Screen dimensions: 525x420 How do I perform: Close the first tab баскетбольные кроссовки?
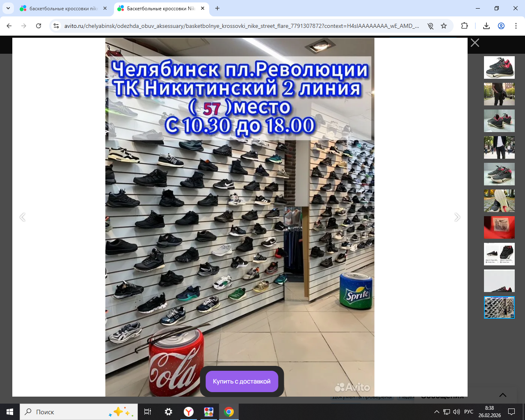point(105,8)
